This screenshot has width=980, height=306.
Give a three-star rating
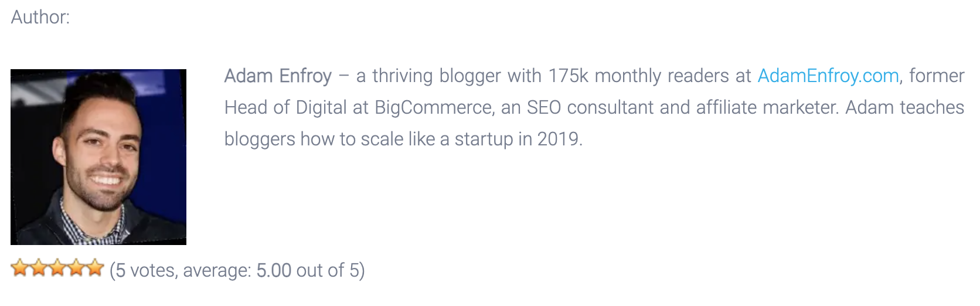pyautogui.click(x=57, y=268)
